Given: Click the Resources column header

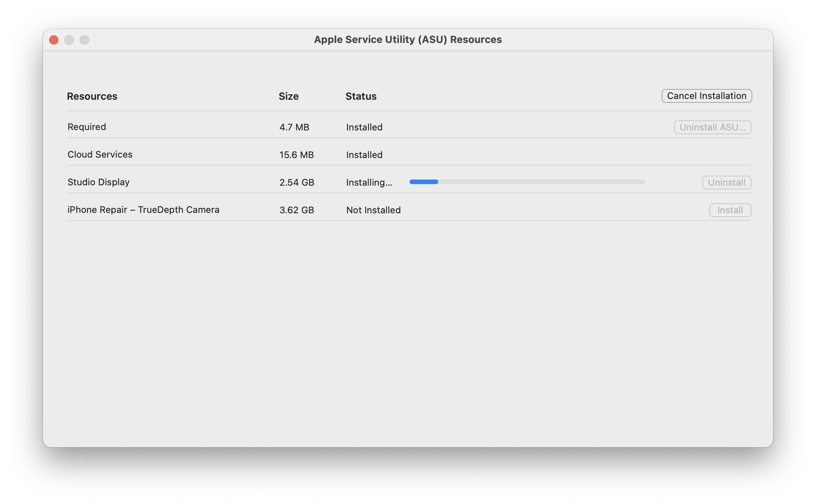Looking at the screenshot, I should coord(91,96).
